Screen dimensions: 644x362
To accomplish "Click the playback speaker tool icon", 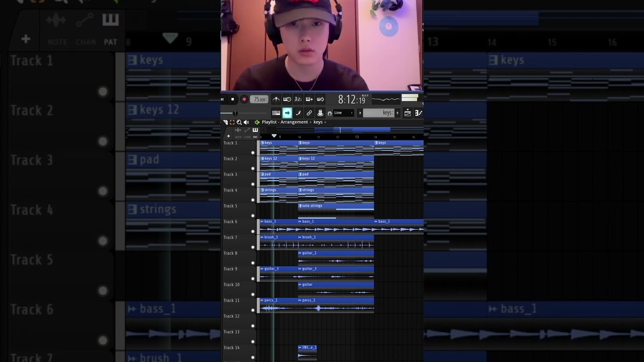I will coord(246,122).
